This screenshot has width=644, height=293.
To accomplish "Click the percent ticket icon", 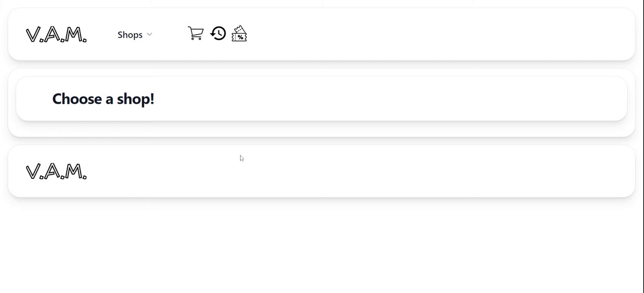I will point(239,33).
